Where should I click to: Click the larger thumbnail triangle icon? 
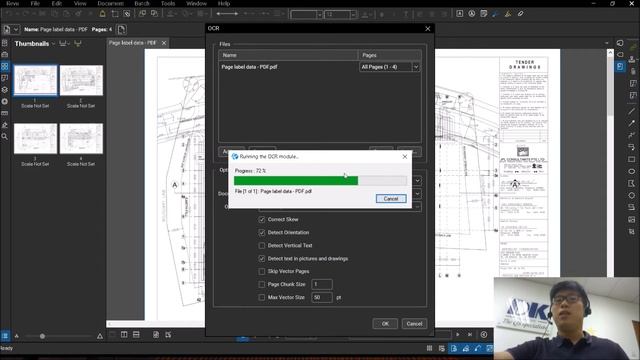coord(100,336)
